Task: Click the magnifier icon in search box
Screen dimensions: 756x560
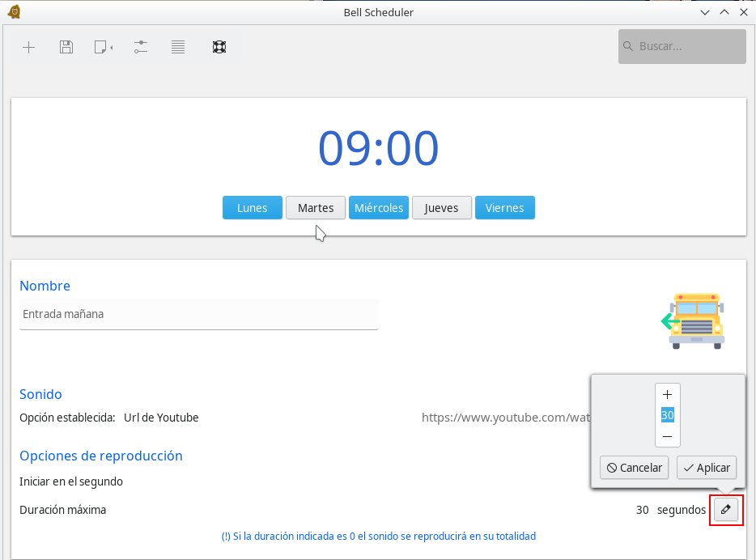Action: (628, 46)
